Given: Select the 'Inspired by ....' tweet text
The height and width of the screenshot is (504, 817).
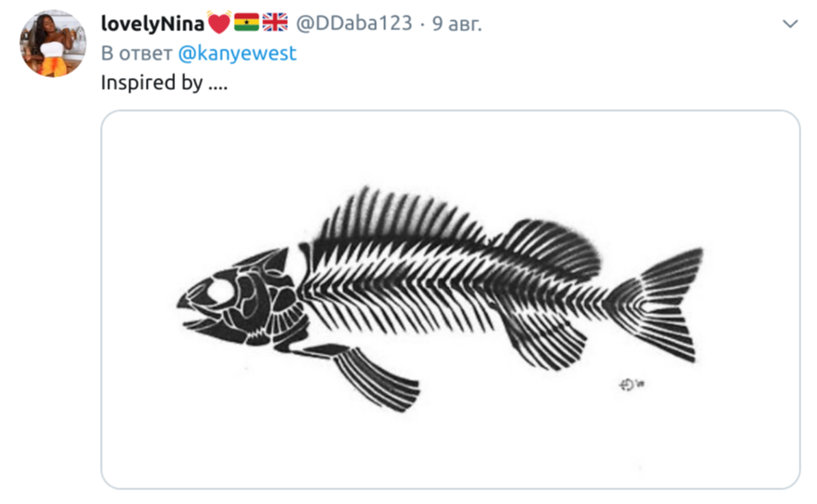Looking at the screenshot, I should pyautogui.click(x=164, y=82).
